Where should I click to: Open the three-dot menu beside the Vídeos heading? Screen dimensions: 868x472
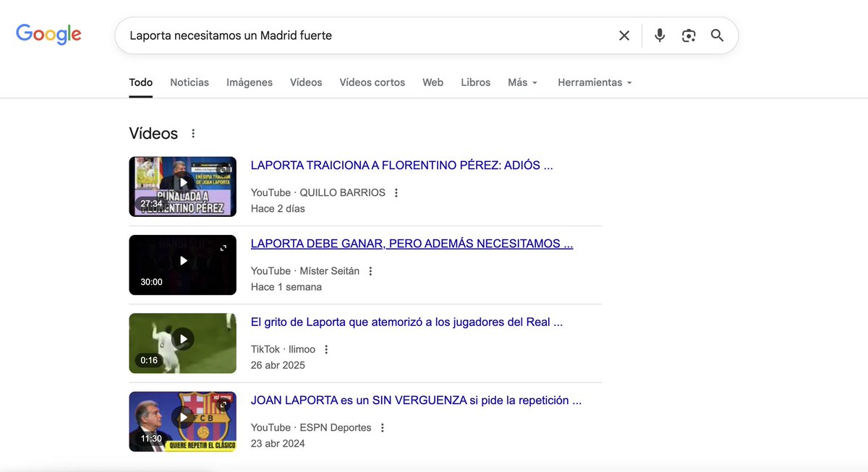tap(192, 133)
